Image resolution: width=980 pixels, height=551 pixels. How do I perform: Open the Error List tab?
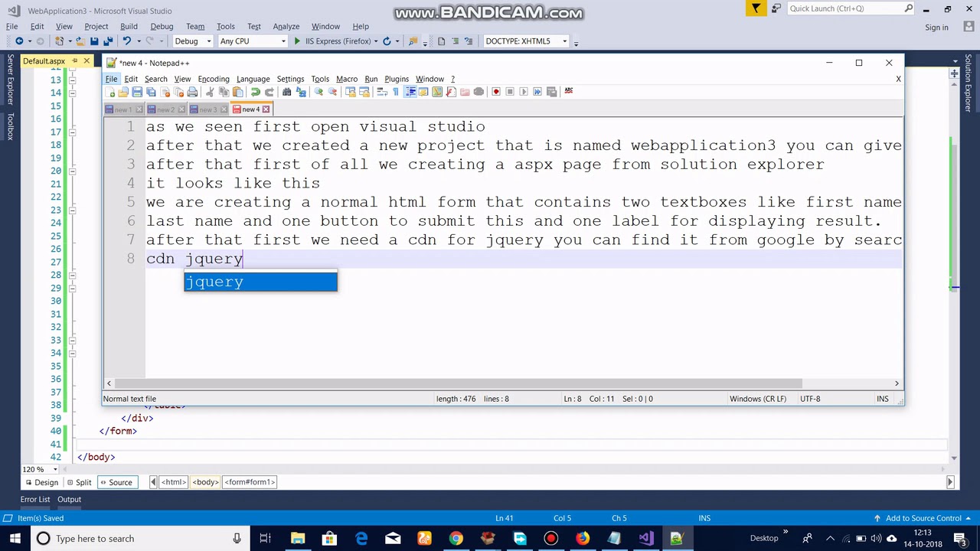click(35, 500)
